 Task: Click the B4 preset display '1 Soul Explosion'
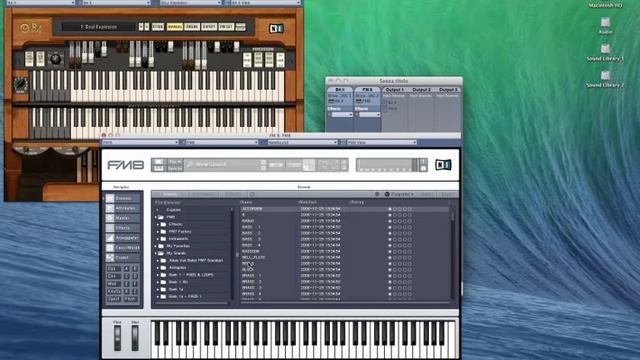coord(99,27)
